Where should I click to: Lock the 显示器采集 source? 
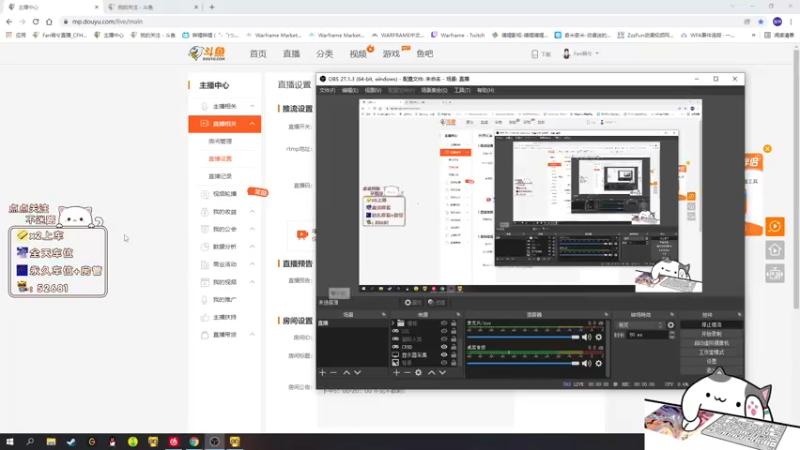coord(453,355)
